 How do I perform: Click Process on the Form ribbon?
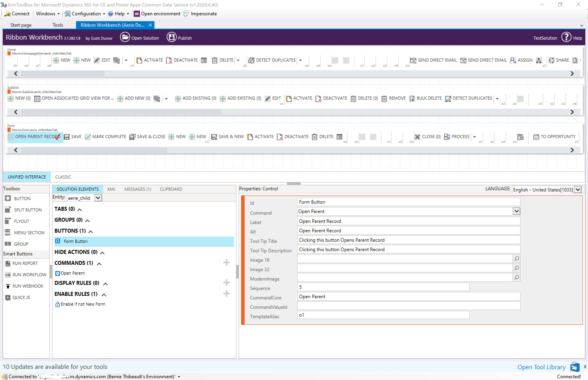coord(457,137)
